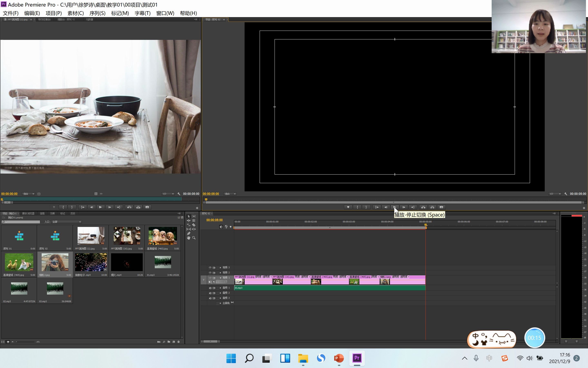Click Overwrite button in Source monitor
Image resolution: width=588 pixels, height=368 pixels.
click(138, 207)
